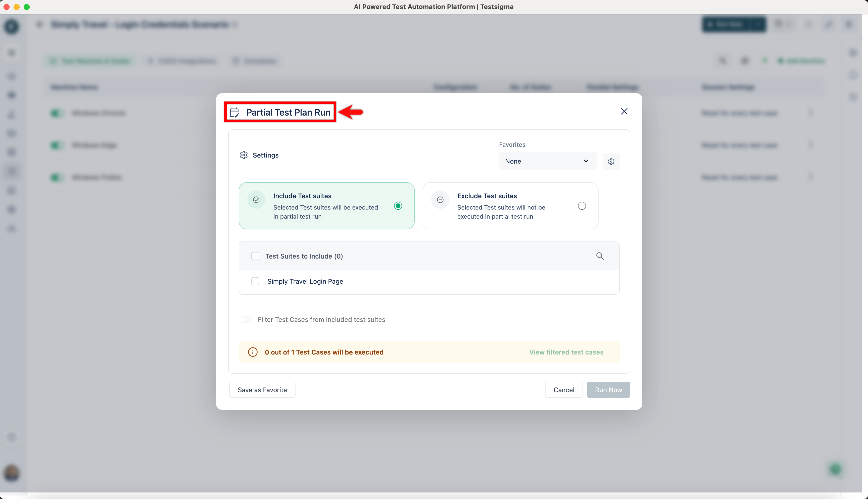Toggle Filter Test Cases from included suites
This screenshot has height=499, width=868.
245,319
